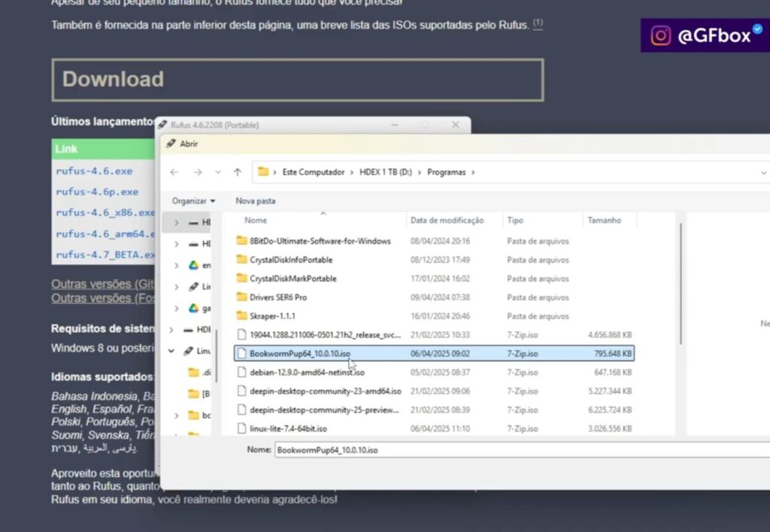The height and width of the screenshot is (532, 770).
Task: Click Programas segment in the address bar
Action: tap(447, 172)
